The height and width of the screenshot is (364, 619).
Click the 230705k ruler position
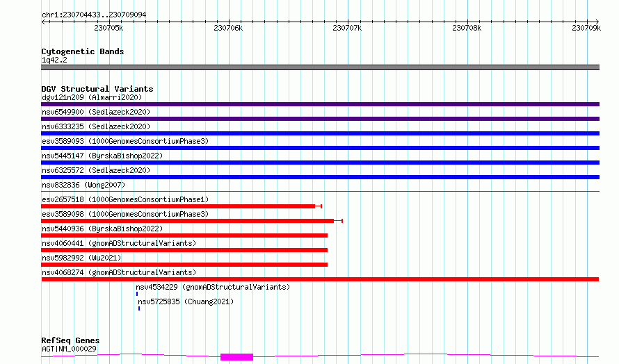108,28
